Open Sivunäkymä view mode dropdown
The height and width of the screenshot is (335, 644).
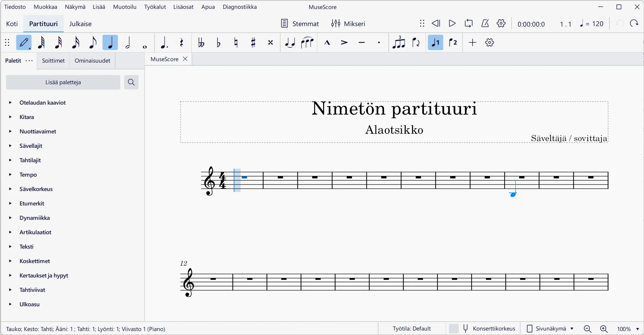click(550, 329)
